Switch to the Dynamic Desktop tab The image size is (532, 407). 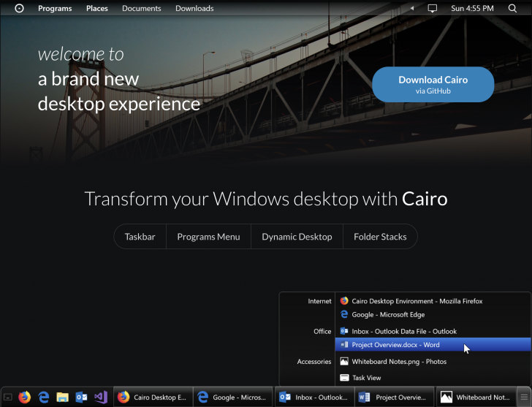coord(297,237)
